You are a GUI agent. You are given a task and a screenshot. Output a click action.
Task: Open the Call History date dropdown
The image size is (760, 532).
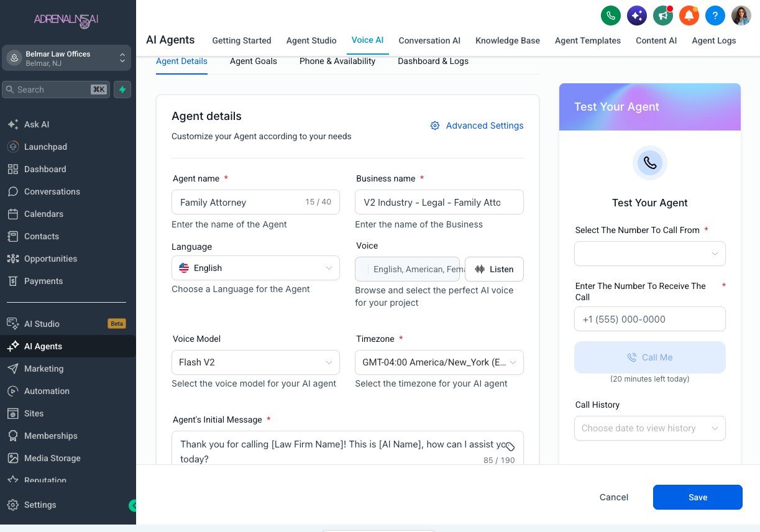click(x=650, y=428)
